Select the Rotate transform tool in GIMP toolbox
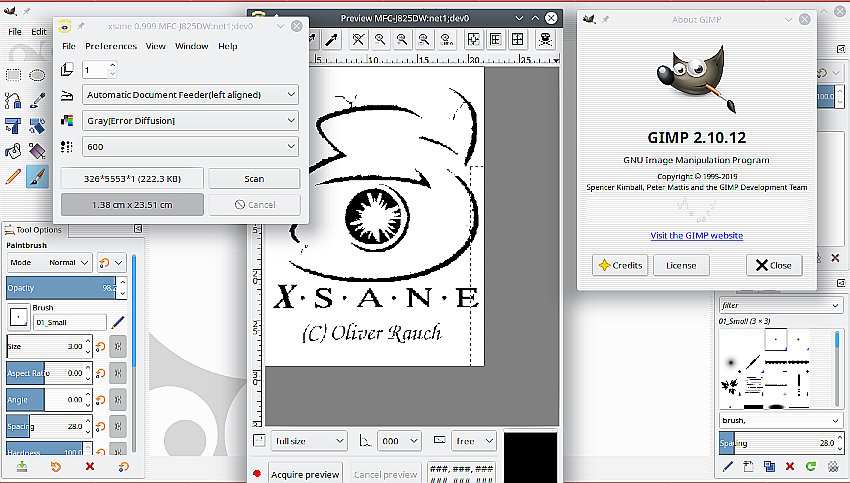The height and width of the screenshot is (483, 850). coord(37,126)
